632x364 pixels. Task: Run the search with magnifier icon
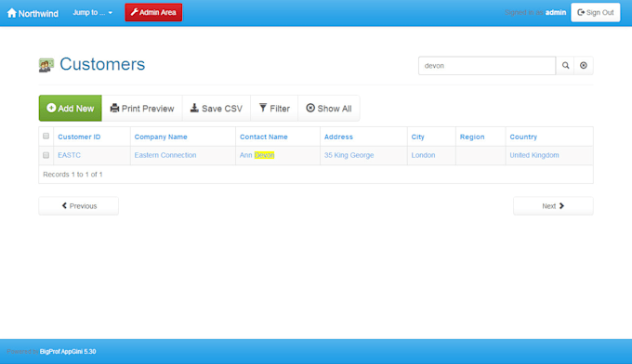tap(565, 66)
